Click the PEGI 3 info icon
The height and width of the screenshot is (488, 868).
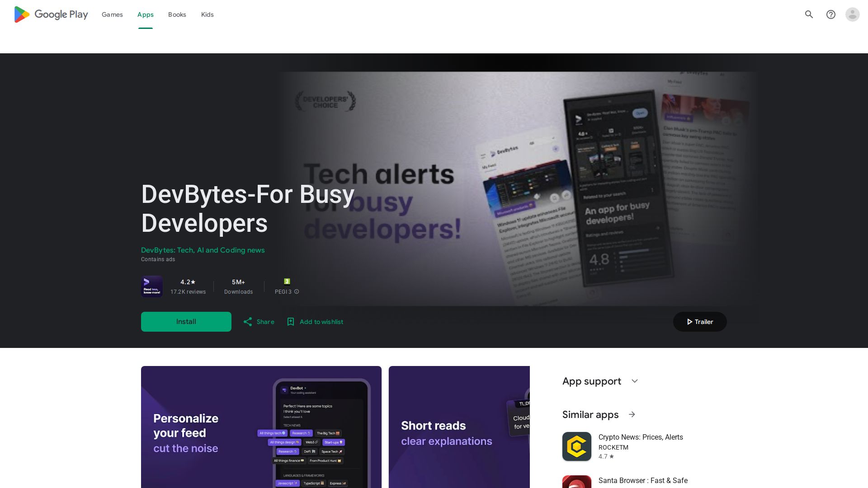[297, 292]
